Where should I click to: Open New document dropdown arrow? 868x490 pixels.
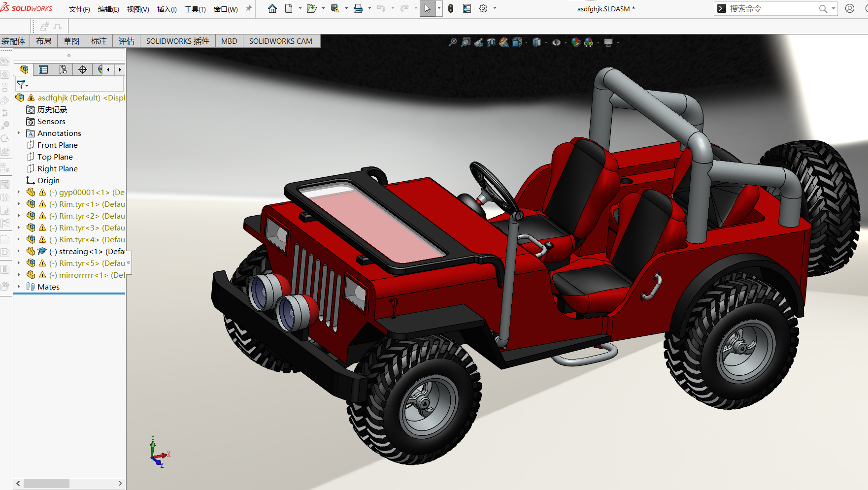[300, 8]
